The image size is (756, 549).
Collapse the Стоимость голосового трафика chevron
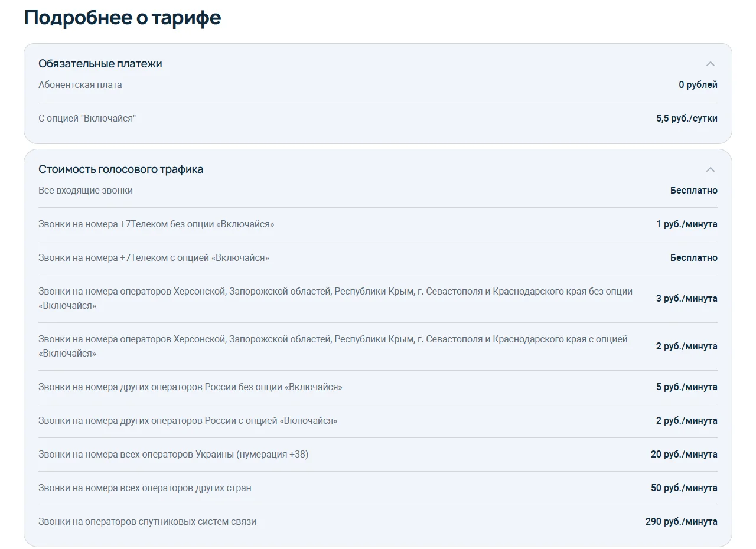pyautogui.click(x=711, y=169)
